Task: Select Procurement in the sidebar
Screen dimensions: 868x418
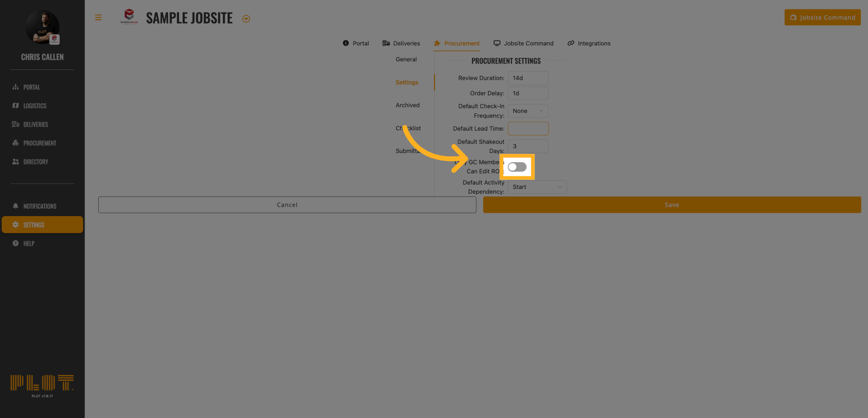Action: (39, 143)
